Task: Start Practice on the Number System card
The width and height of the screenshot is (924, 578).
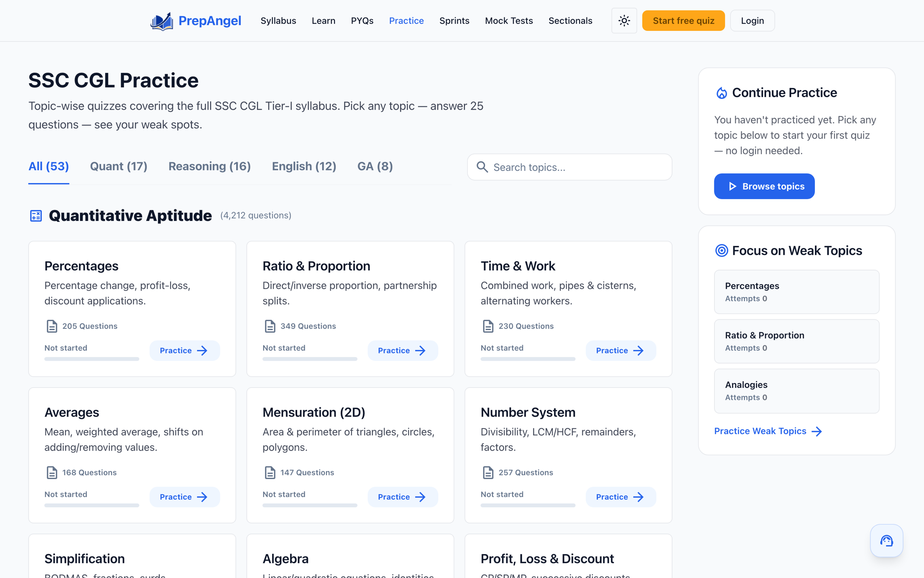Action: [x=621, y=497]
